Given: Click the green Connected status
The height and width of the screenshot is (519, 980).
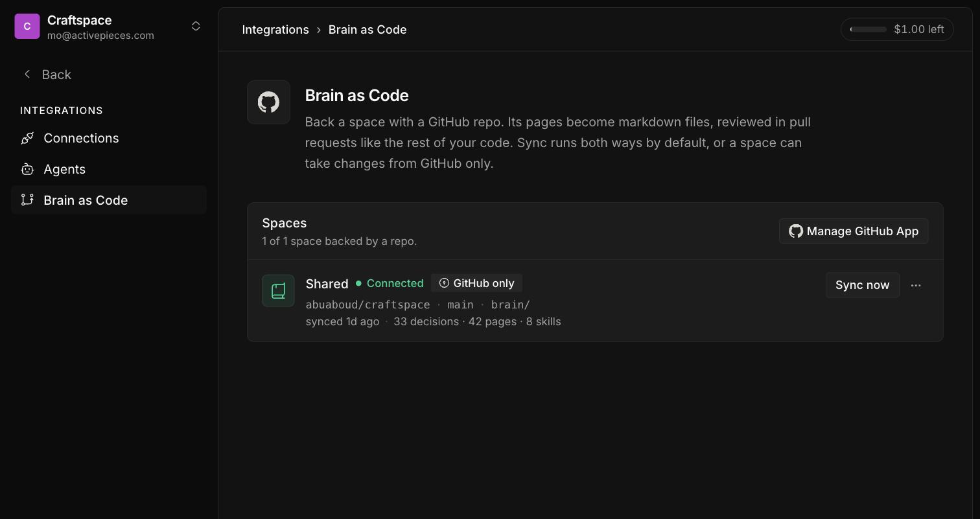Looking at the screenshot, I should click(390, 283).
